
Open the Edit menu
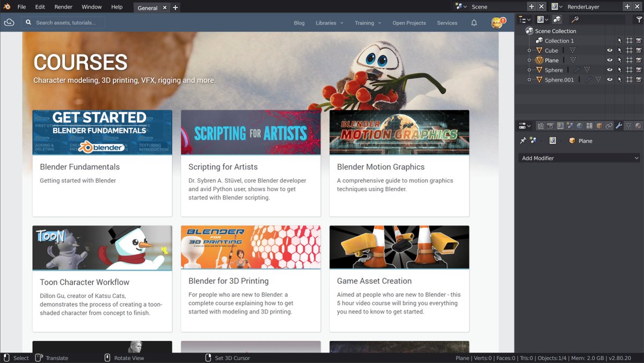[x=40, y=7]
